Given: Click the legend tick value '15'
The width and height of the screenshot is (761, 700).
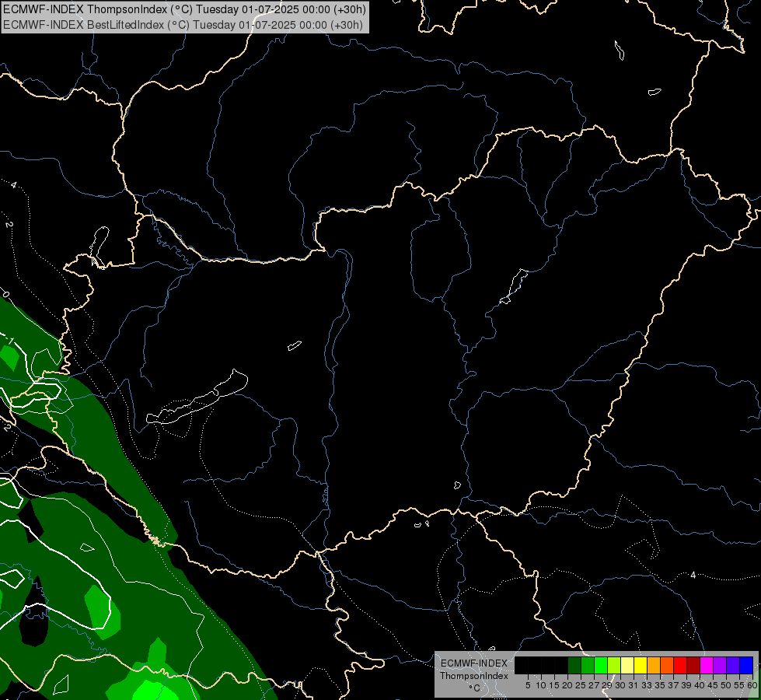Looking at the screenshot, I should (554, 685).
